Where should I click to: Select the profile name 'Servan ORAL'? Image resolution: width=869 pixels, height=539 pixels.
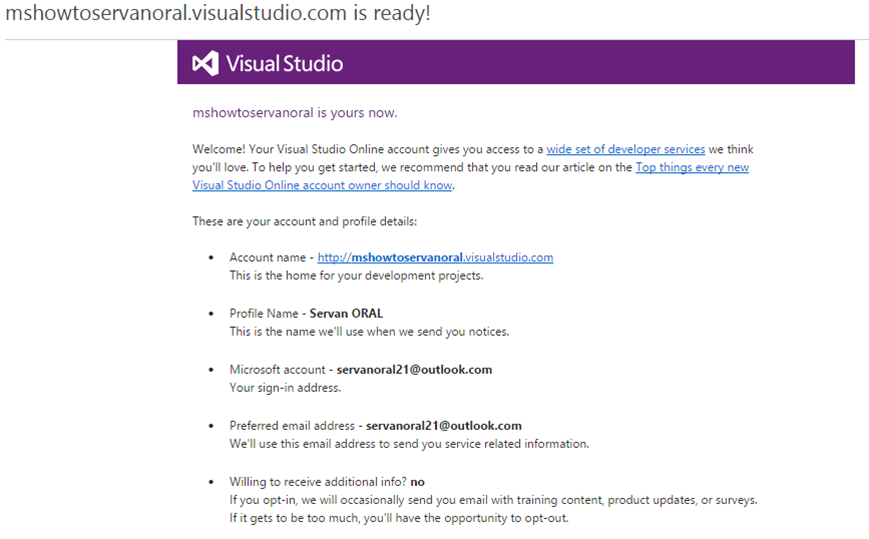[346, 314]
